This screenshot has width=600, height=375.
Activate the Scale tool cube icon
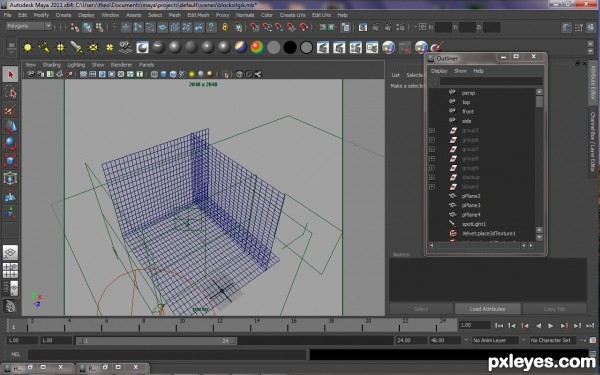coord(10,161)
